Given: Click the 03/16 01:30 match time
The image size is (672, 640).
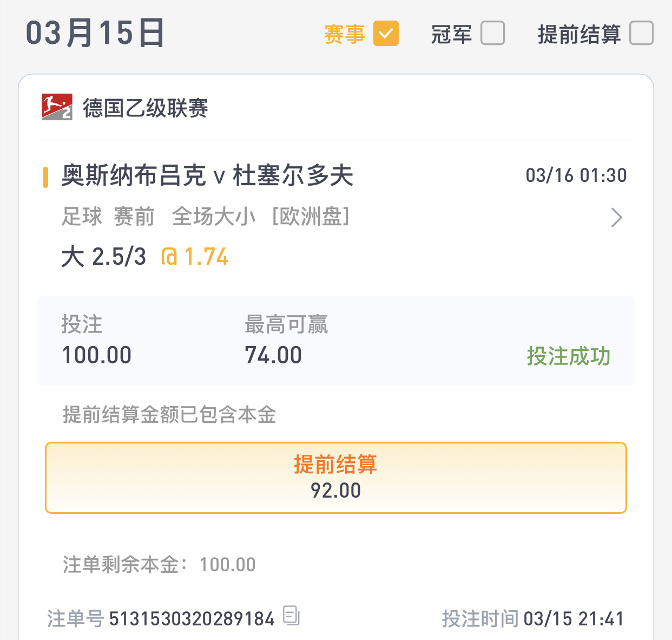Looking at the screenshot, I should (576, 175).
